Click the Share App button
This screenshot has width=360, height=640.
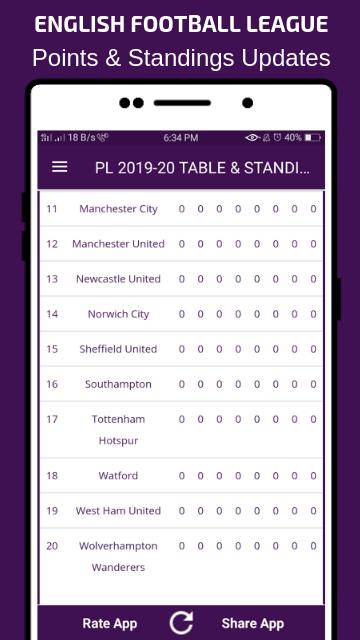point(253,624)
